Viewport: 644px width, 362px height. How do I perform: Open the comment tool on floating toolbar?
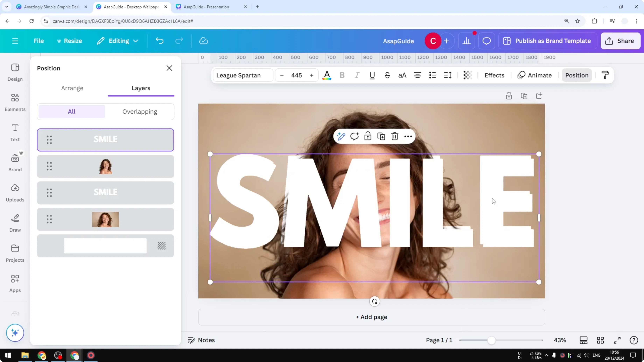[355, 136]
